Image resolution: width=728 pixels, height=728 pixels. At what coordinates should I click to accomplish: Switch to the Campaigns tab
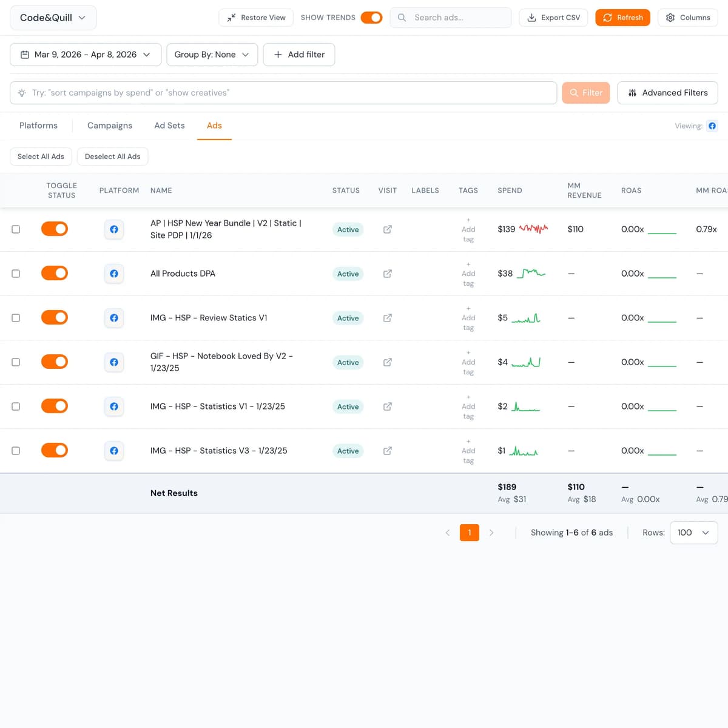coord(110,126)
